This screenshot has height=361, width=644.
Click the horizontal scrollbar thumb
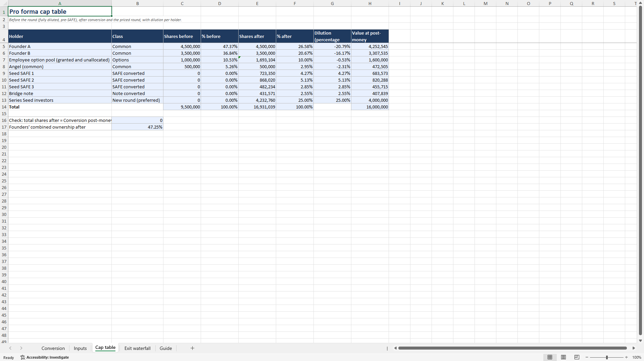pyautogui.click(x=512, y=348)
